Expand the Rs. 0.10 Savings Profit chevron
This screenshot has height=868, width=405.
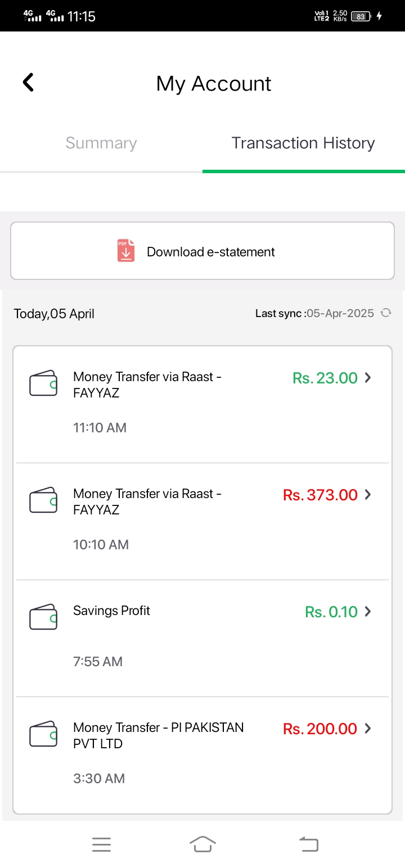[x=368, y=612]
